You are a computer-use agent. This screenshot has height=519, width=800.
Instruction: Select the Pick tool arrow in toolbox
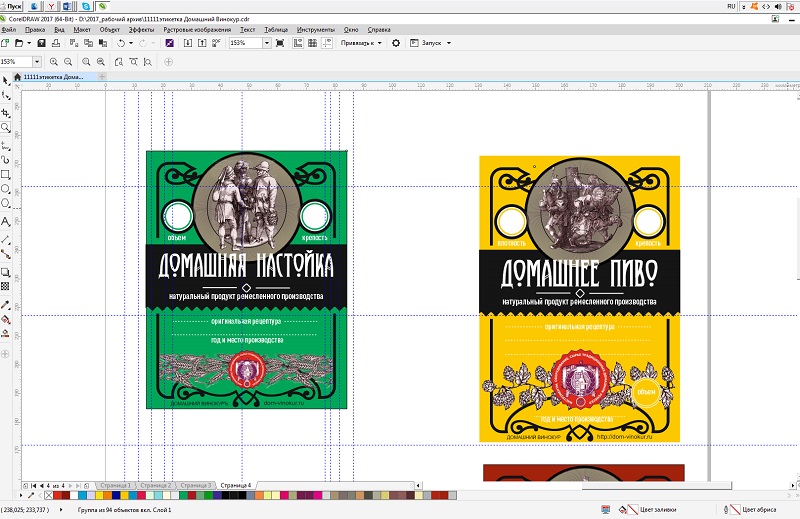[x=6, y=79]
